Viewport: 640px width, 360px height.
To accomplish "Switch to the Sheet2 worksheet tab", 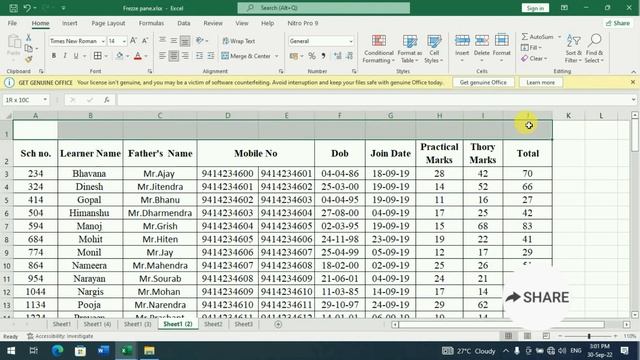I will pyautogui.click(x=213, y=324).
